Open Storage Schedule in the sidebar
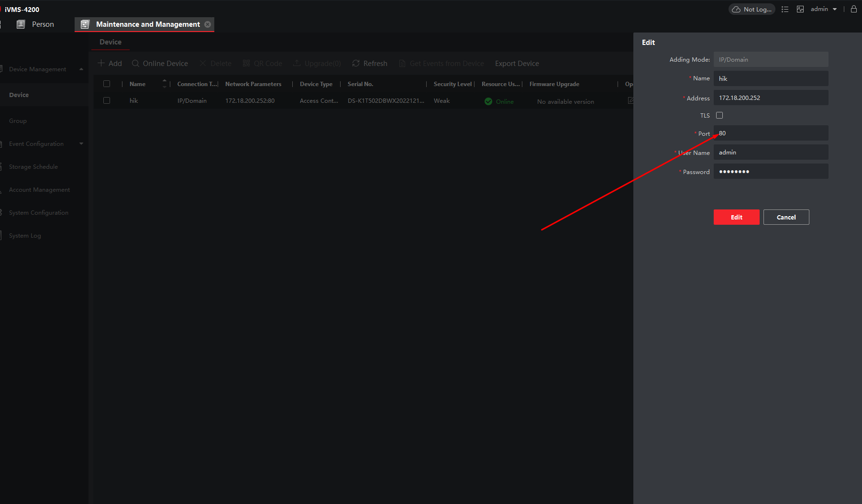Screen dimensions: 862x504 [33, 166]
